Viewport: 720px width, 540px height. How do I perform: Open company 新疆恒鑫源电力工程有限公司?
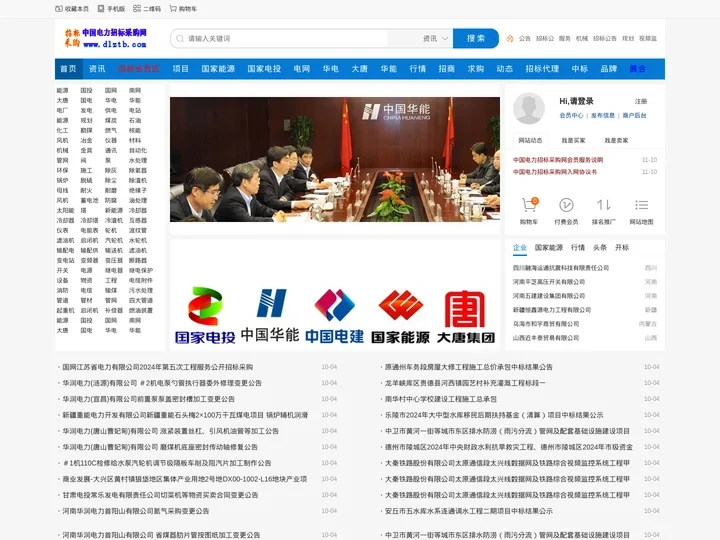point(552,310)
